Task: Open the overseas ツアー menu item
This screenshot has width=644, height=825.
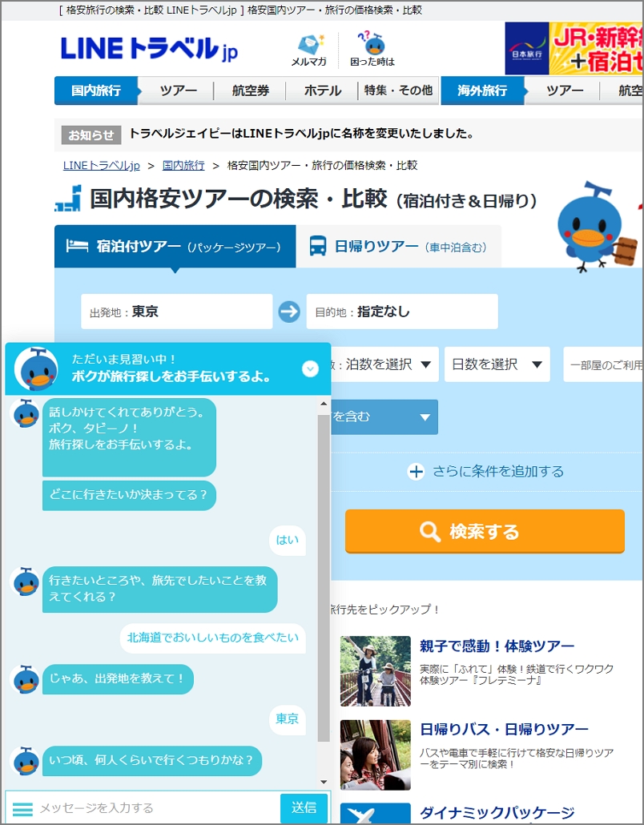Action: click(x=565, y=91)
